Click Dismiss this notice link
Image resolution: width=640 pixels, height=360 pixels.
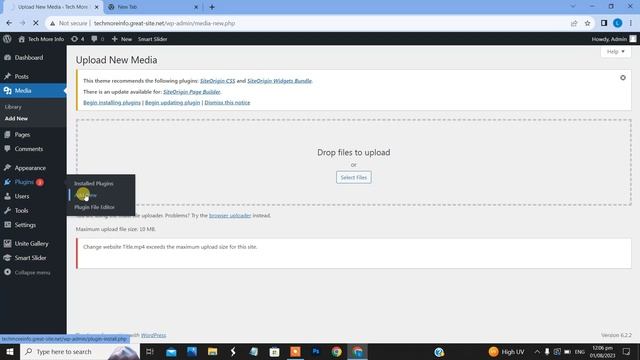(x=227, y=102)
